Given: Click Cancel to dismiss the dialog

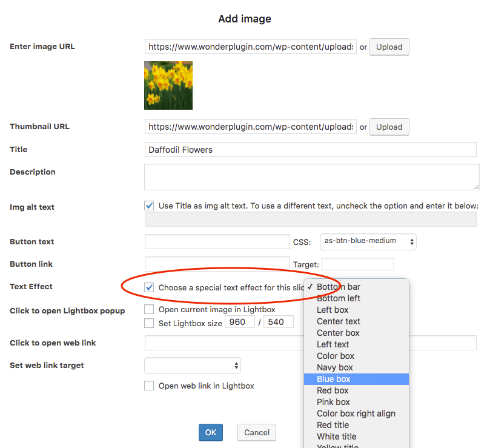Looking at the screenshot, I should [x=256, y=432].
